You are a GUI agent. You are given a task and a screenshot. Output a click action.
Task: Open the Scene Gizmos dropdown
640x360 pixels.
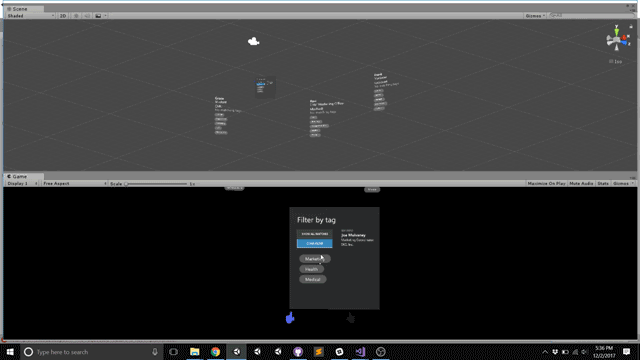(x=535, y=16)
